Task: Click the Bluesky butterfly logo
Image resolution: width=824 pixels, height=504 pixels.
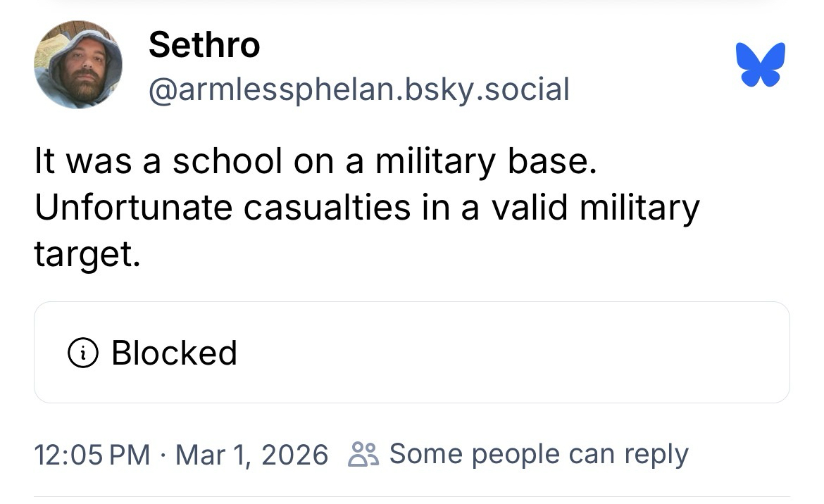Action: tap(760, 65)
